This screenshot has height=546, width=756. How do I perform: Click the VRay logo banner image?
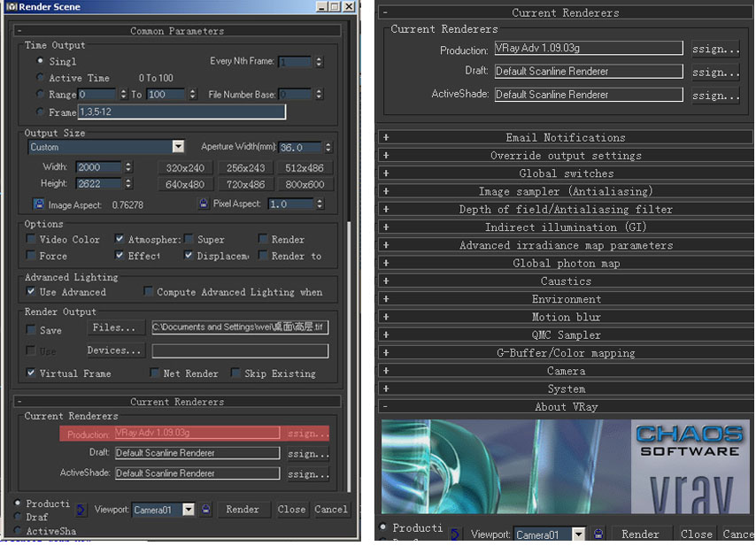(x=566, y=466)
